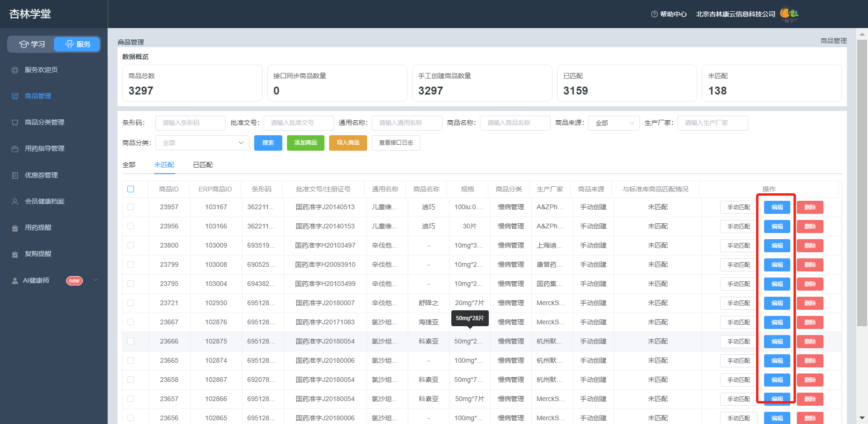Image resolution: width=868 pixels, height=424 pixels.
Task: Check the row for 商品ID 23957
Action: click(x=131, y=207)
